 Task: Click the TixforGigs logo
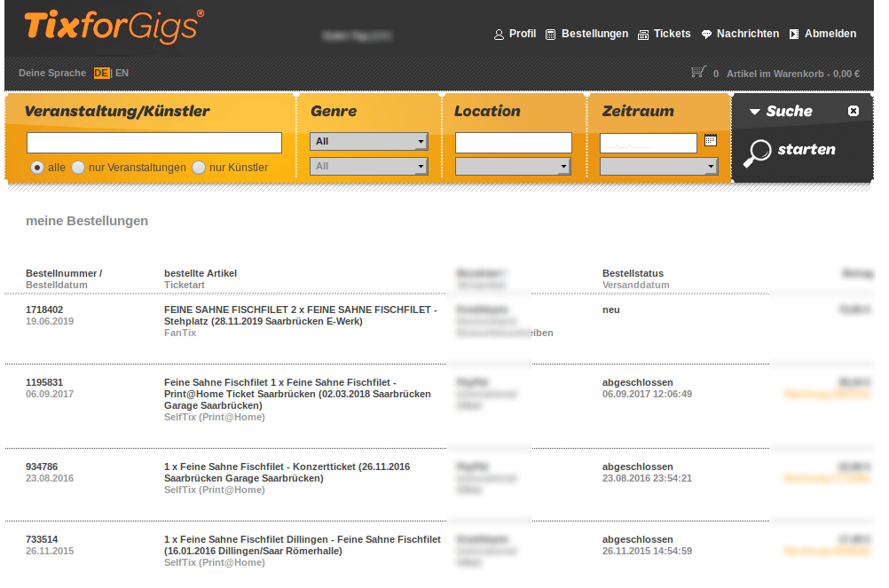pyautogui.click(x=114, y=27)
